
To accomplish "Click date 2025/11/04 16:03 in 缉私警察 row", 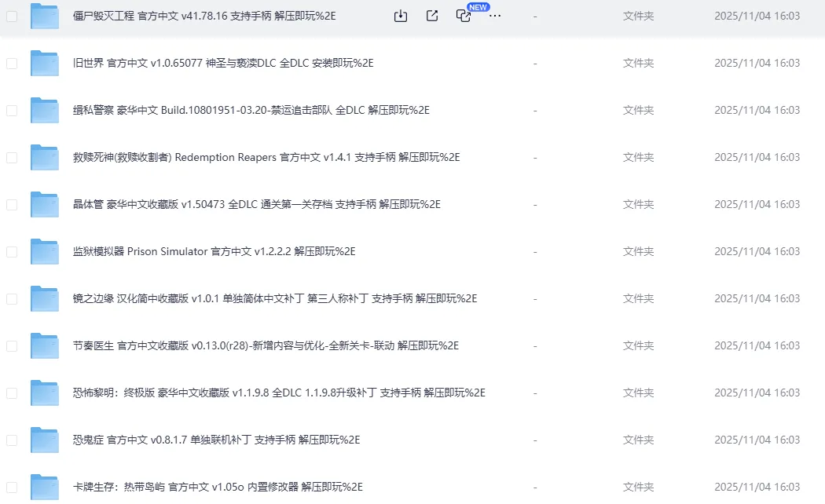I will point(757,110).
